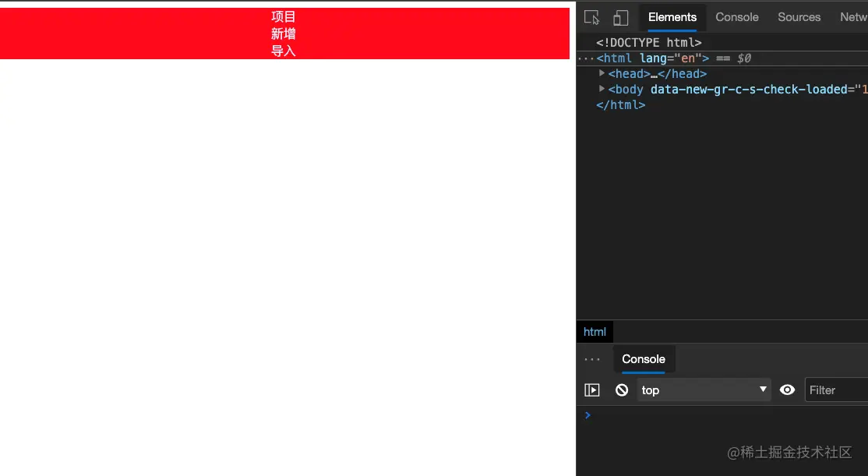Click the 导入 link on the page
Screen dimensions: 868x476
pyautogui.click(x=283, y=50)
